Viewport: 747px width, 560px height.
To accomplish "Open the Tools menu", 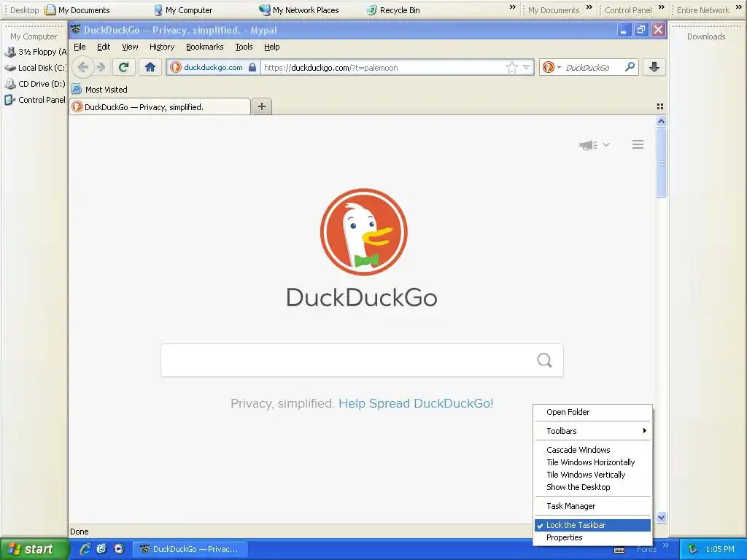I will [x=244, y=47].
